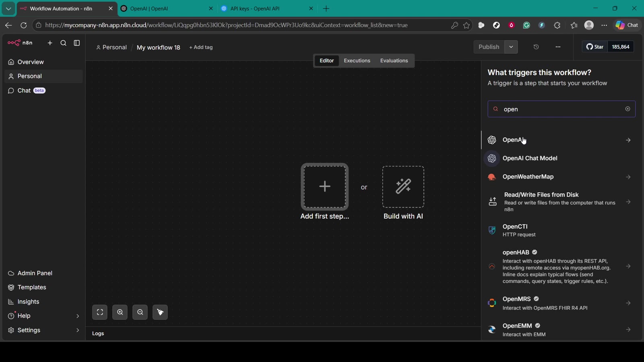Screen dimensions: 644x362
Task: Zoom in on the canvas
Action: coord(120,313)
